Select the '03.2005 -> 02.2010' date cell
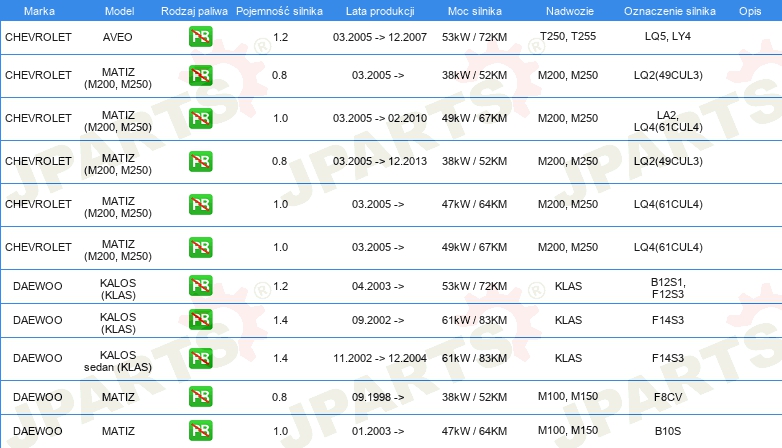The height and width of the screenshot is (448, 782). pyautogui.click(x=380, y=118)
